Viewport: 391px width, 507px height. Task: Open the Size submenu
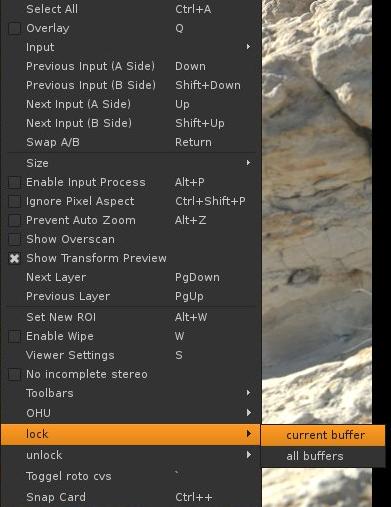pyautogui.click(x=130, y=163)
